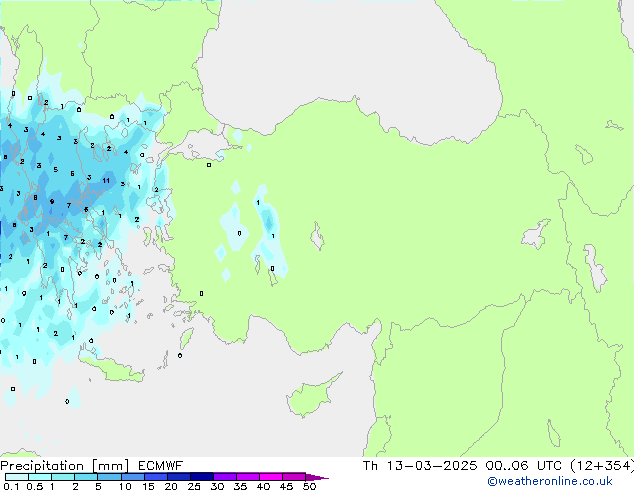Click the '0.5' legend scale label

tap(35, 486)
